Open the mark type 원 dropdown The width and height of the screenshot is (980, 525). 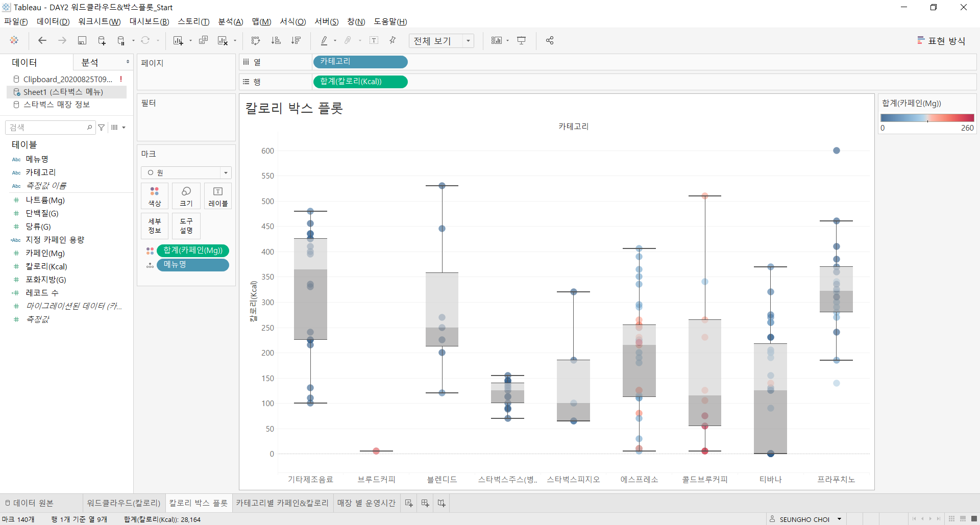pyautogui.click(x=186, y=172)
